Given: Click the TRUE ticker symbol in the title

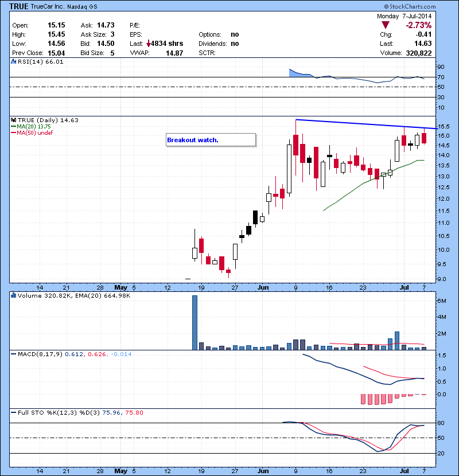Looking at the screenshot, I should (x=19, y=6).
